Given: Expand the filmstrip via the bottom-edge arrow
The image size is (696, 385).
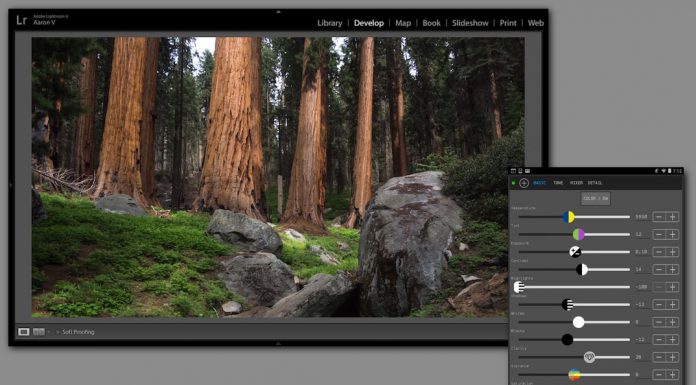Looking at the screenshot, I should pos(278,343).
